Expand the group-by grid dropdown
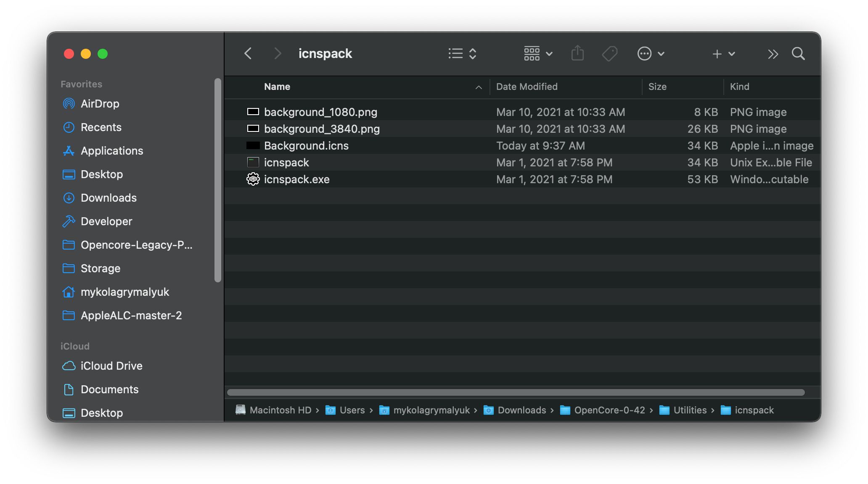 (538, 54)
